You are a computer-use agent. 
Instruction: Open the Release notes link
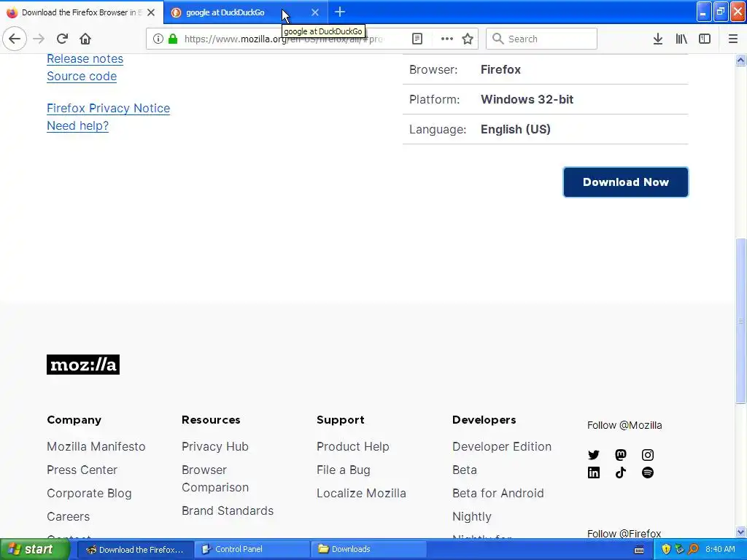(x=85, y=58)
